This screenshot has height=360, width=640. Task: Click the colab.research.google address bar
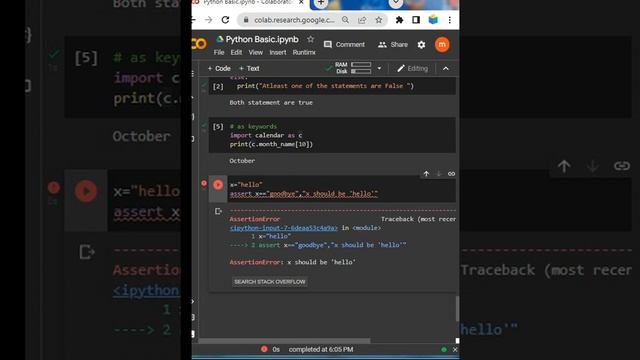pos(294,20)
